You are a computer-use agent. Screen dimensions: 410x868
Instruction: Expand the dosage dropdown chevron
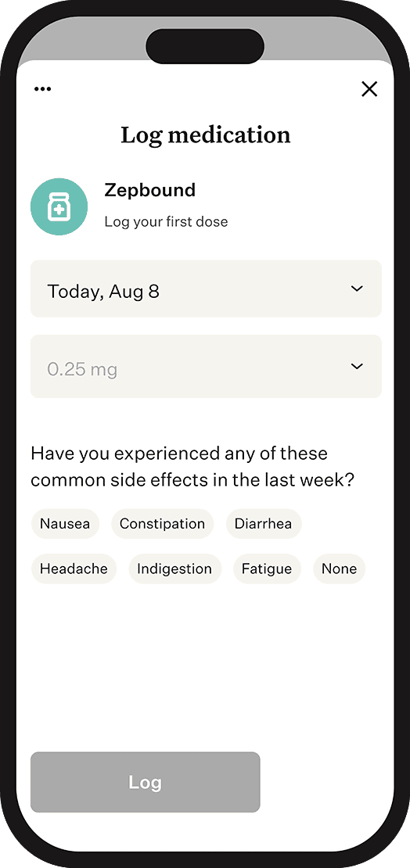pyautogui.click(x=358, y=366)
